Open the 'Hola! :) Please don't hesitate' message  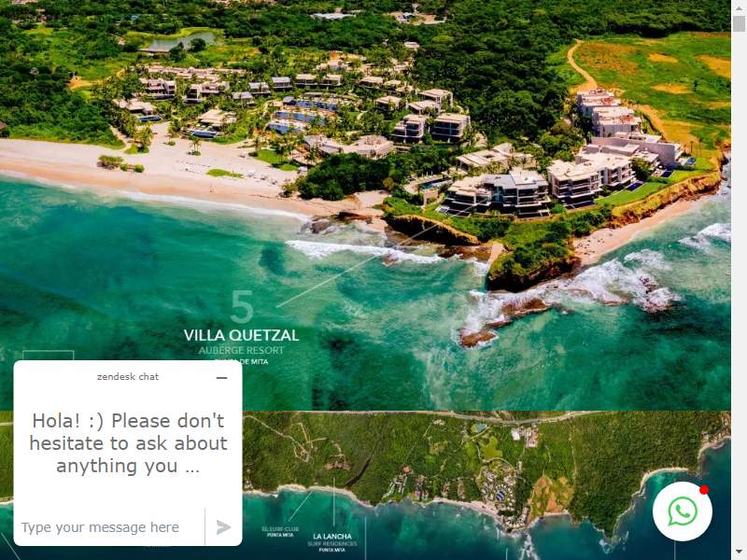click(x=128, y=442)
